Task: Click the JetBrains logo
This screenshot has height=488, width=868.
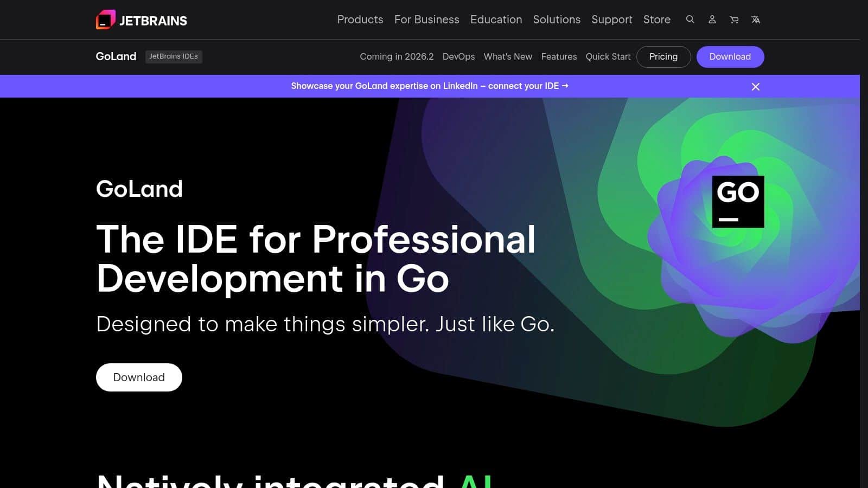Action: point(141,20)
